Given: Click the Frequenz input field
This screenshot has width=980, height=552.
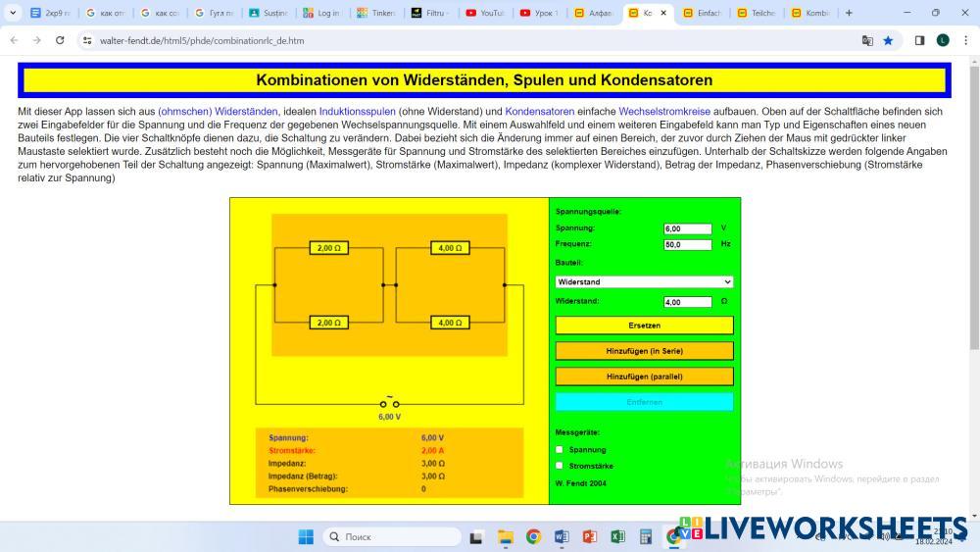Looking at the screenshot, I should click(687, 244).
